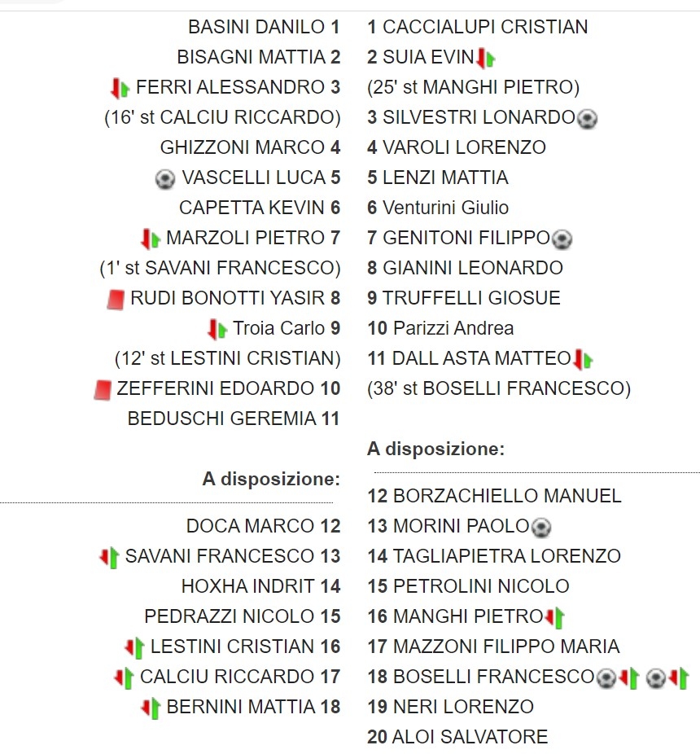This screenshot has height=754, width=700.
Task: Click substitution arrow icon beside FERRI ALESSANDRO
Action: pos(120,88)
